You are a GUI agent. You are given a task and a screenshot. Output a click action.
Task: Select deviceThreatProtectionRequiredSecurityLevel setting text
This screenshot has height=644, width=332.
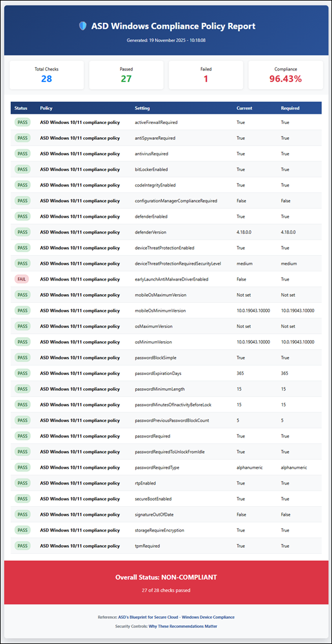click(178, 263)
